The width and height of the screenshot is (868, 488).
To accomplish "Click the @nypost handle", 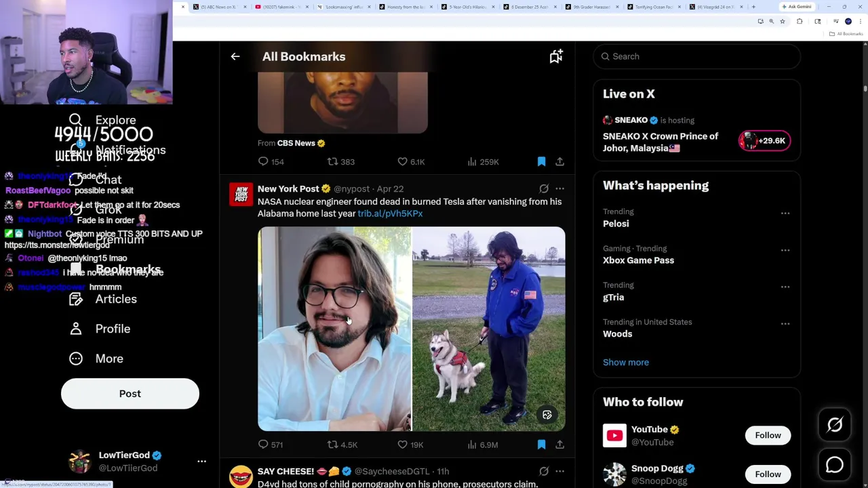I will 351,189.
